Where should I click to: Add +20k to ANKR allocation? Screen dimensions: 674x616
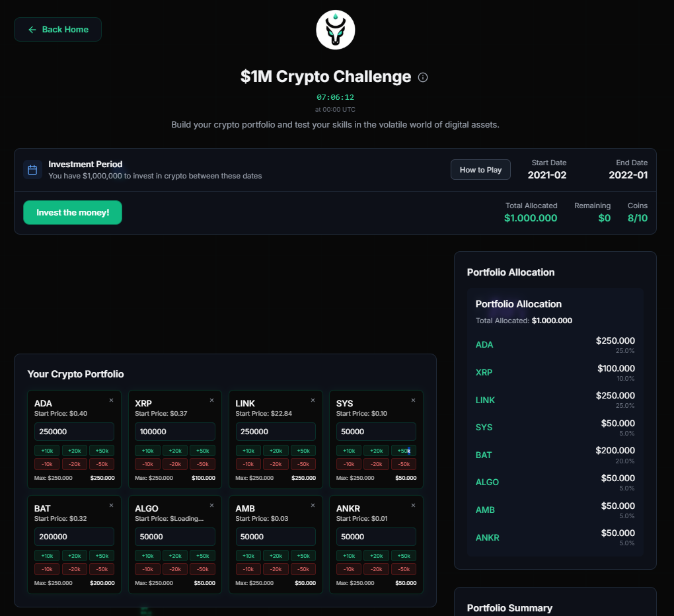375,555
